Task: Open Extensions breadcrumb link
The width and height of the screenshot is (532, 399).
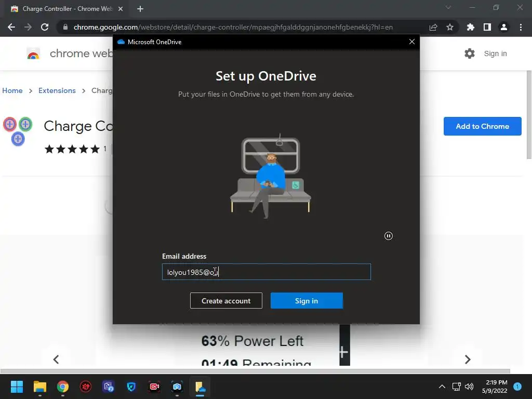Action: pos(57,90)
